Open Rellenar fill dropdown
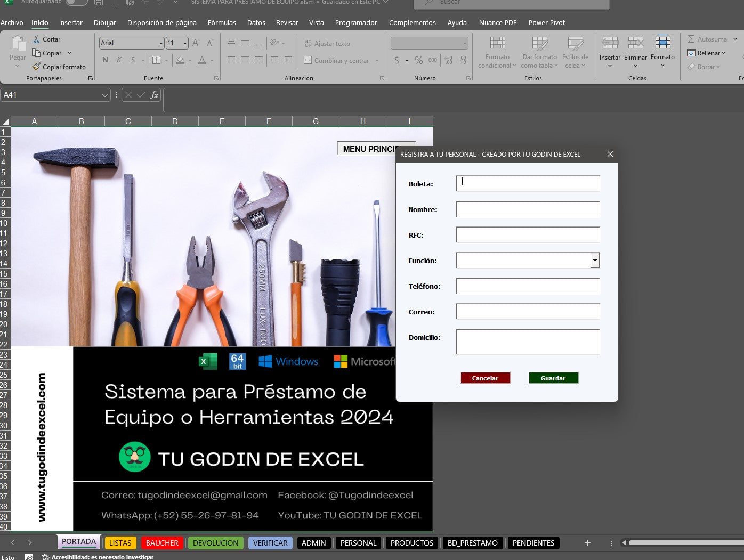This screenshot has width=744, height=560. click(706, 53)
